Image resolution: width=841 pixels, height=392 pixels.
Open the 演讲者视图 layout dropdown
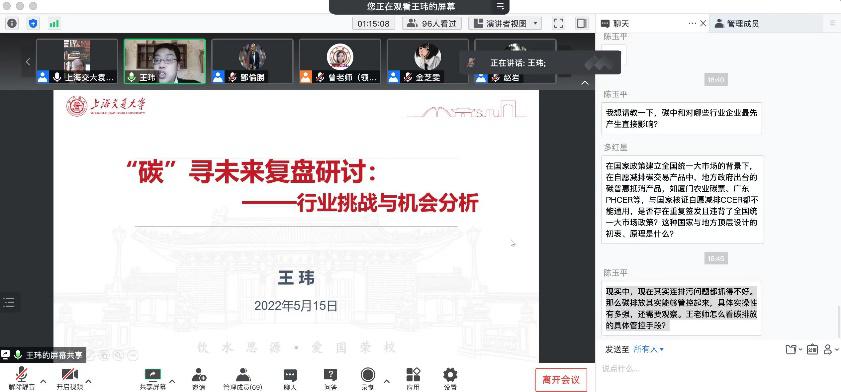tap(505, 24)
